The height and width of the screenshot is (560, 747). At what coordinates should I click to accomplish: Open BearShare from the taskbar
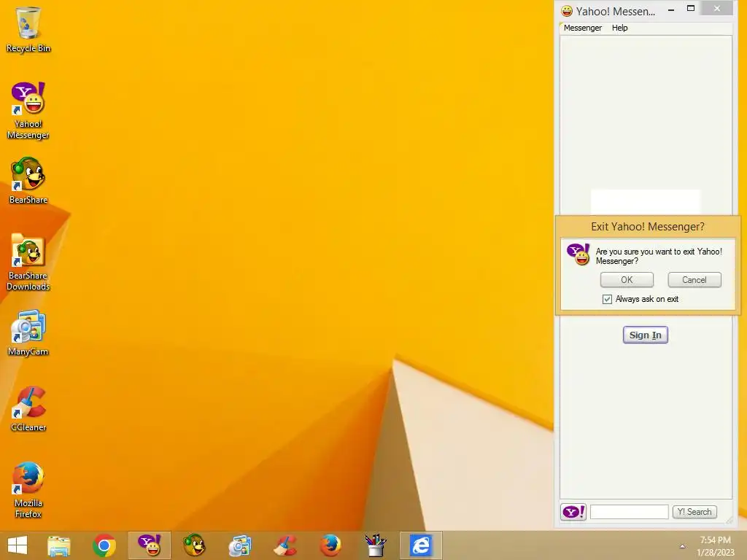click(x=194, y=545)
